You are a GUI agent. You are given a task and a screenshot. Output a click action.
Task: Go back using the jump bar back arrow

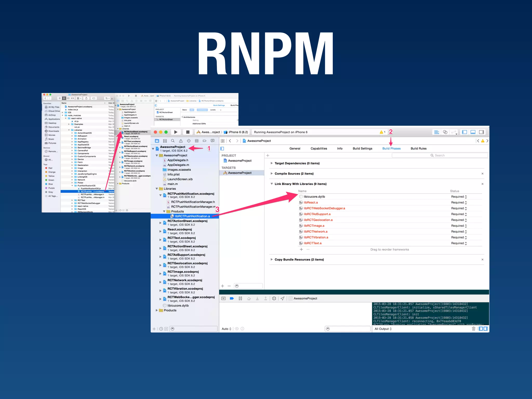click(x=230, y=141)
